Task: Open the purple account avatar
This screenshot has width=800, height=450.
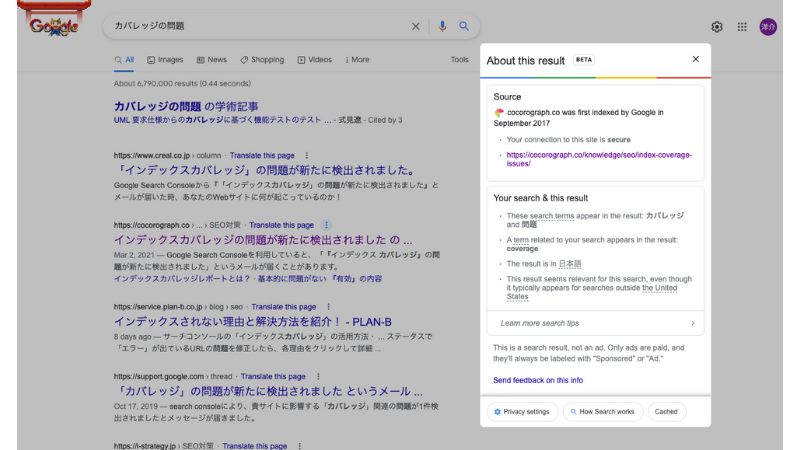Action: point(768,27)
